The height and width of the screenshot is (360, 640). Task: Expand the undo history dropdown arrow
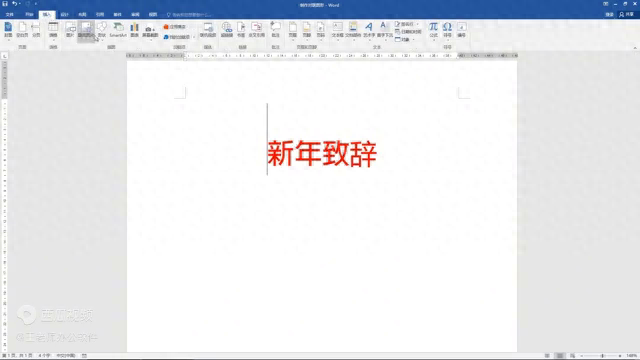tap(20, 4)
